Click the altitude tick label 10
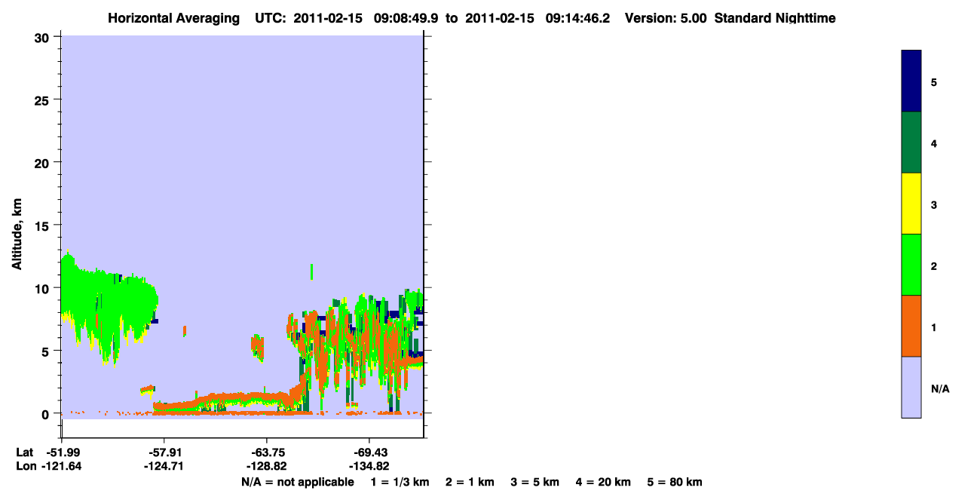This screenshot has height=503, width=980. [44, 288]
